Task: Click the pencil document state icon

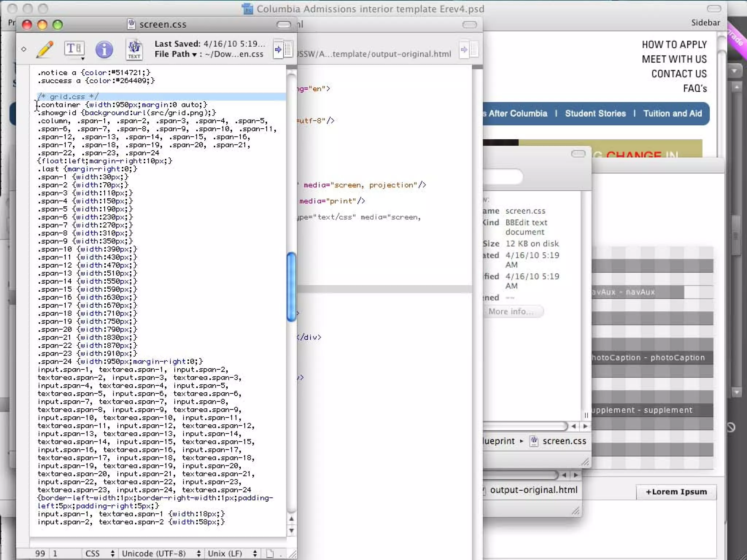Action: point(45,49)
